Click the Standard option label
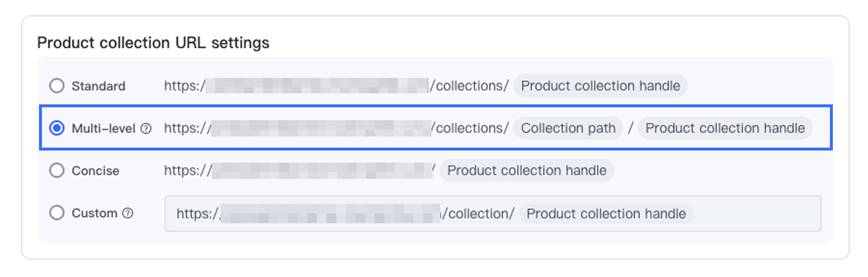This screenshot has height=277, width=868. tap(98, 86)
